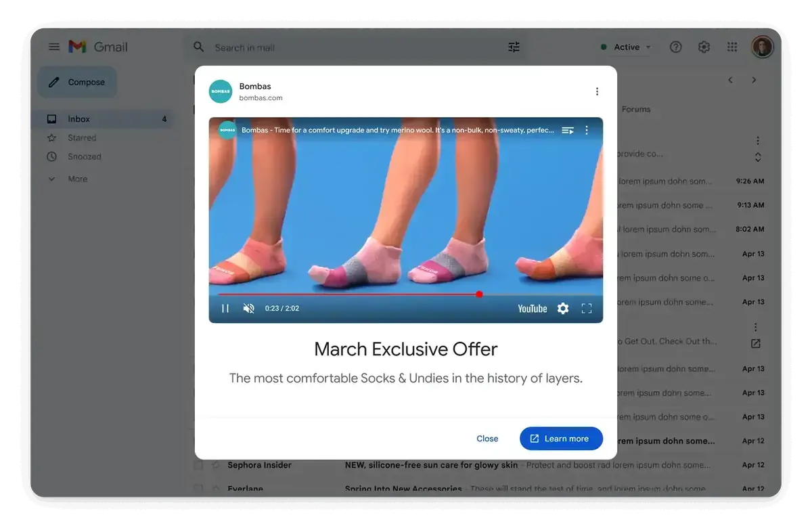Open the email received at 9:26 AM
The height and width of the screenshot is (530, 812).
coord(750,181)
